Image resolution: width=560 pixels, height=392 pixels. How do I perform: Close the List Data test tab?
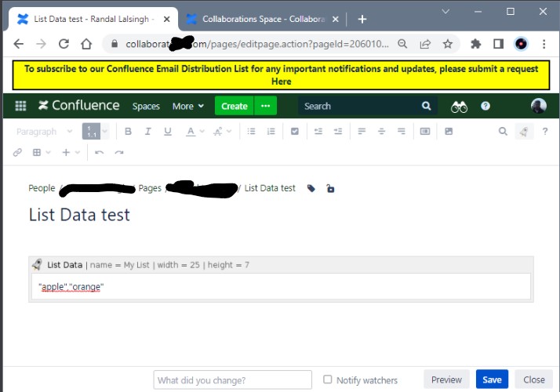167,20
